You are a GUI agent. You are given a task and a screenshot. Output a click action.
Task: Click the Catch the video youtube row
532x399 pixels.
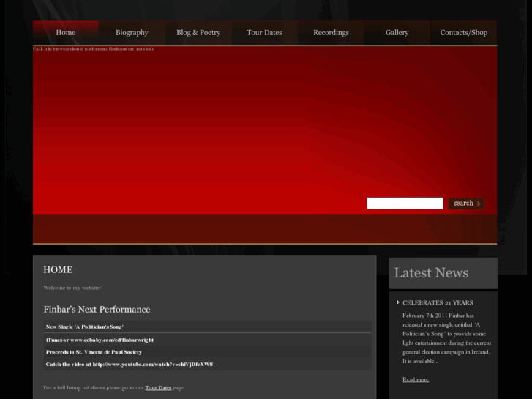(x=208, y=364)
